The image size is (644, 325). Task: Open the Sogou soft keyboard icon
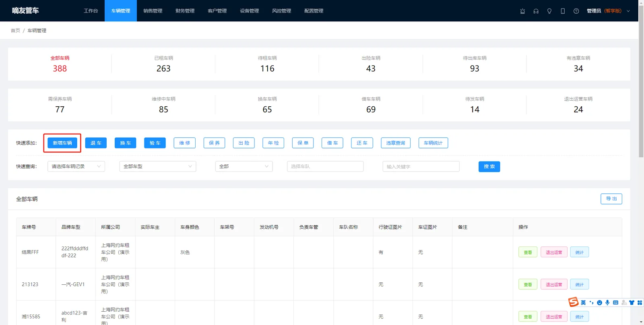pyautogui.click(x=615, y=302)
